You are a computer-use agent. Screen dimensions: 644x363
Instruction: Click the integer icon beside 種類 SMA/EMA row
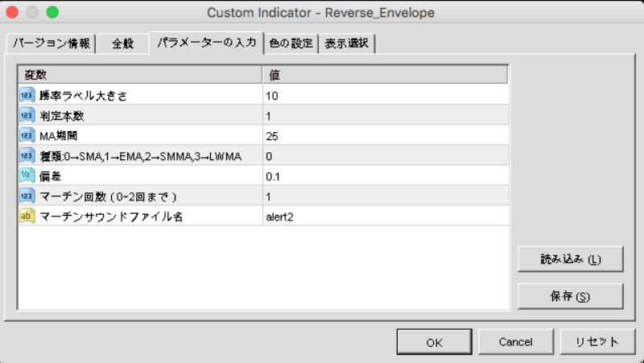(x=27, y=155)
